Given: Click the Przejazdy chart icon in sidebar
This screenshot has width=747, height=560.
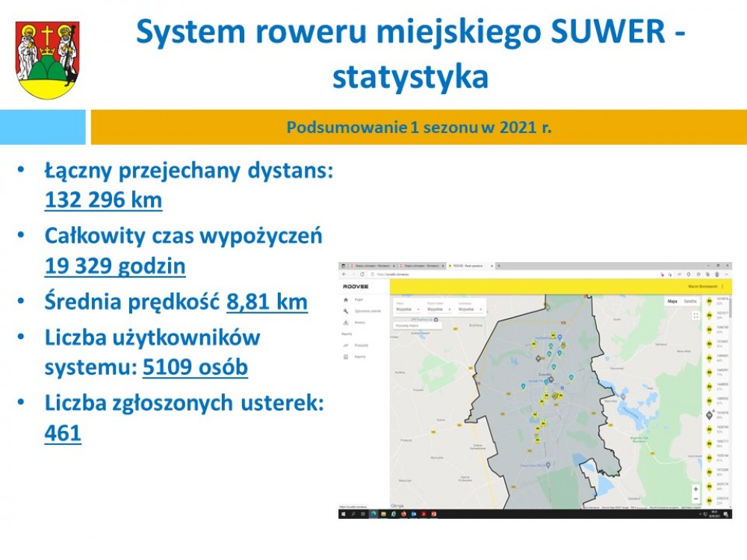Looking at the screenshot, I should point(345,346).
